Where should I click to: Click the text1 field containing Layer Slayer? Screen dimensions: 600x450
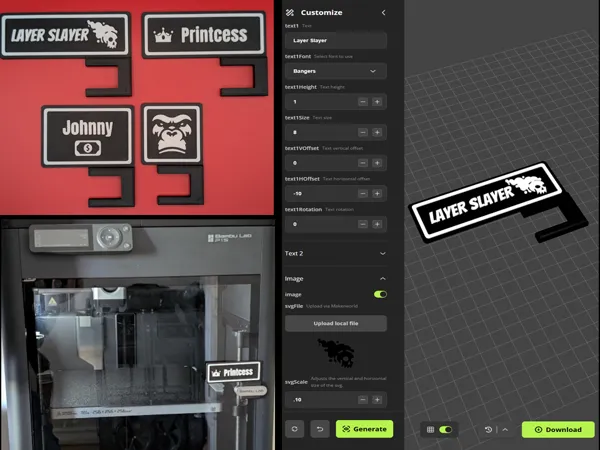pos(336,40)
